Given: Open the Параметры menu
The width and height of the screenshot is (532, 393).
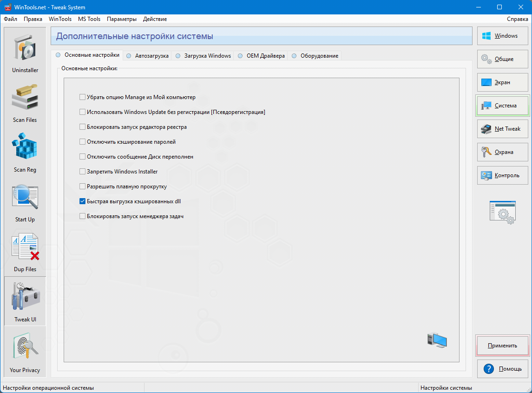Looking at the screenshot, I should coord(122,19).
